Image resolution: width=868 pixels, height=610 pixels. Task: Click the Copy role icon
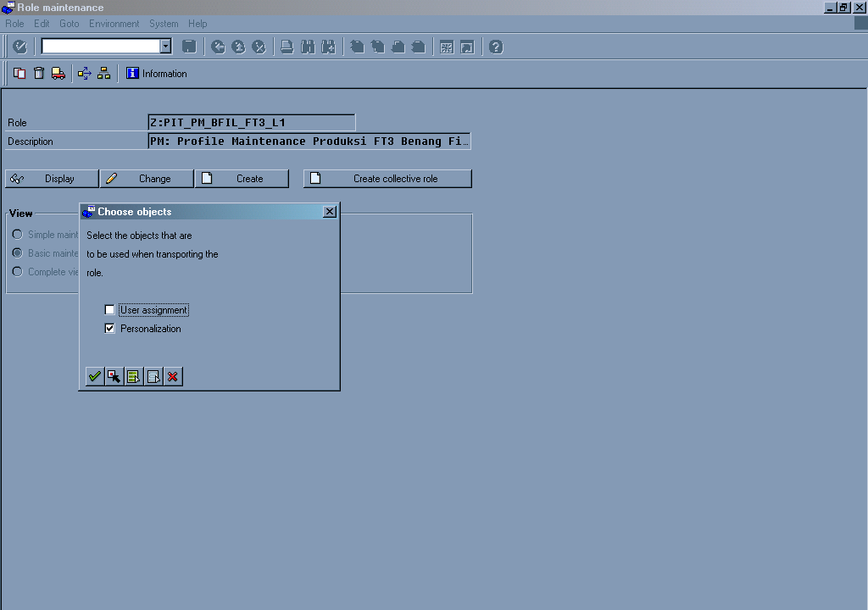[x=19, y=73]
